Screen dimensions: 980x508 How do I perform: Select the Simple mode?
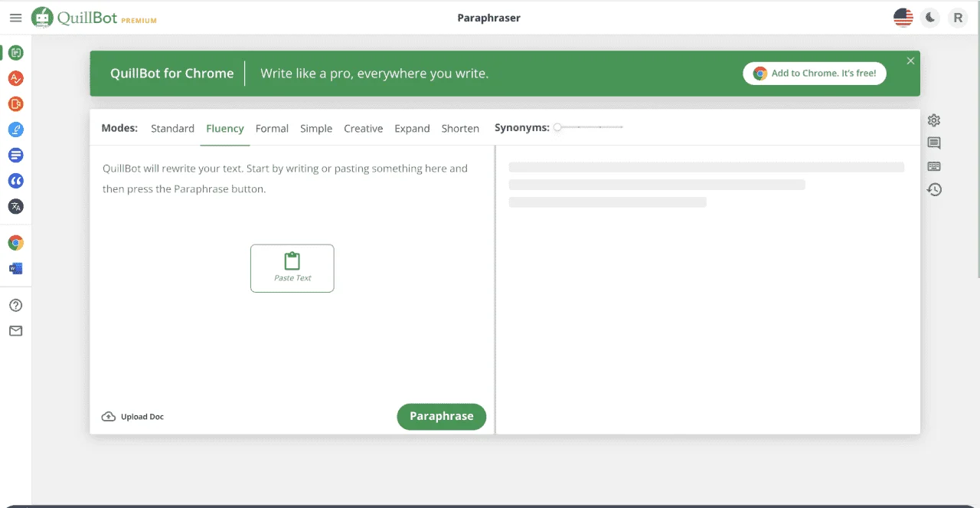click(x=316, y=129)
